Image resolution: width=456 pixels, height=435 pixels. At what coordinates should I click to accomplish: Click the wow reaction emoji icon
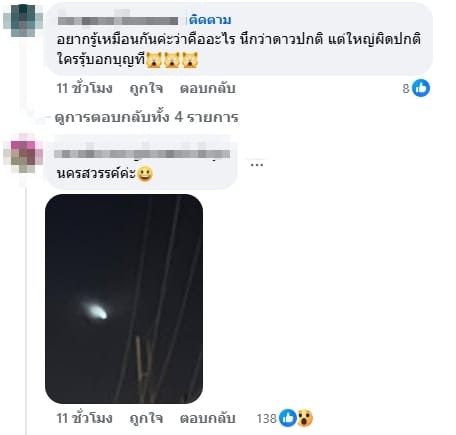pos(305,418)
